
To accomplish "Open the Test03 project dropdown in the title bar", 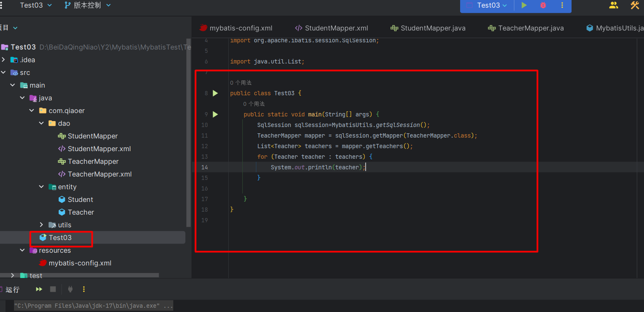I will click(36, 5).
